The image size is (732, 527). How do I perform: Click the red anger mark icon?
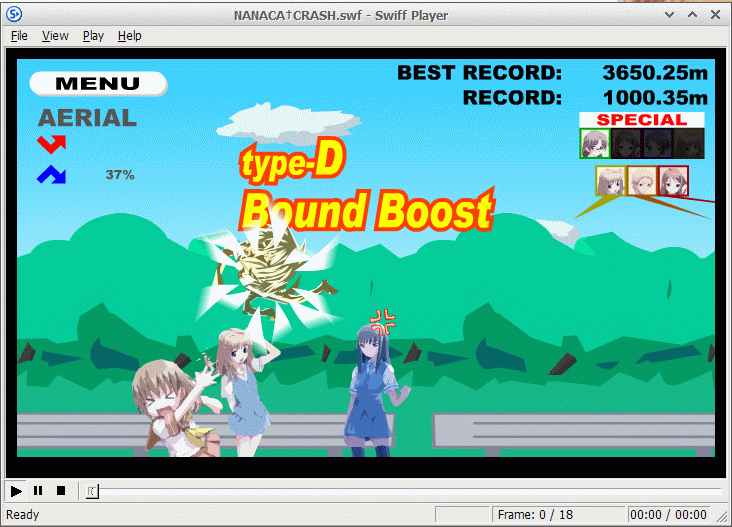[x=383, y=322]
